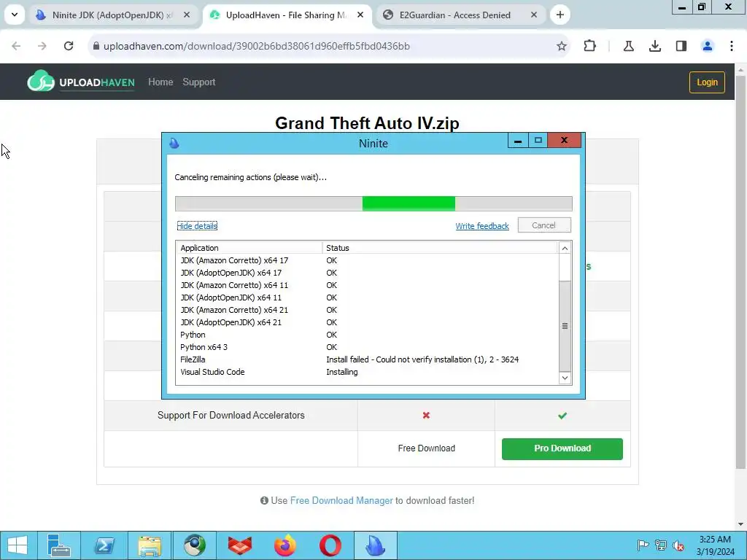Switch to UploadHaven File Sharing tab
Screen dimensions: 747x560
(x=285, y=15)
